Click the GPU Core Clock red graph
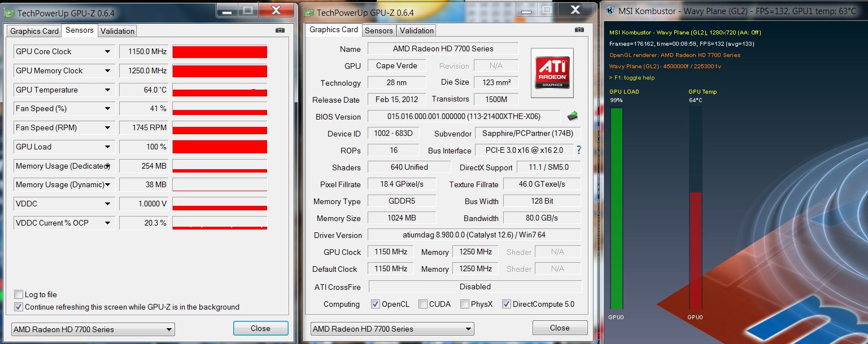Viewport: 868px width, 344px height. coord(220,52)
